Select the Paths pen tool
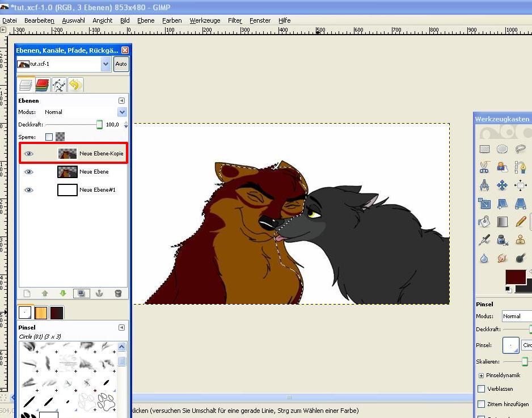This screenshot has height=418, width=532. [x=520, y=167]
